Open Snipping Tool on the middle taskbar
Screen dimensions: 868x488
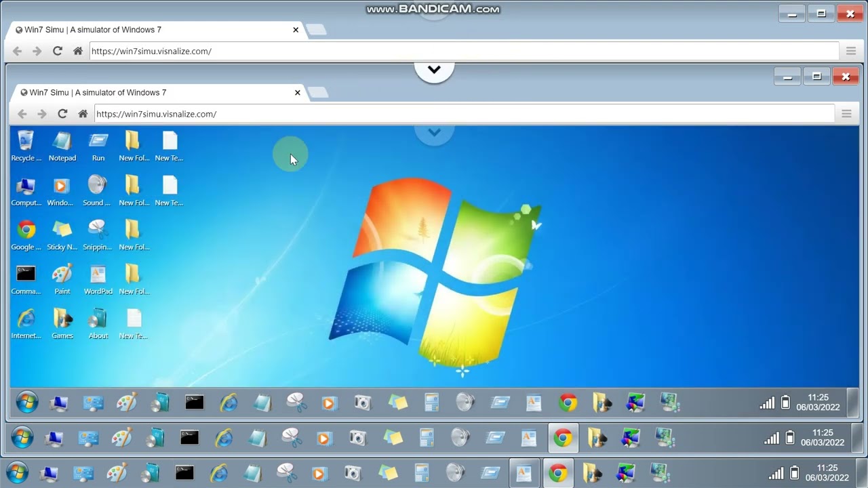click(x=291, y=438)
